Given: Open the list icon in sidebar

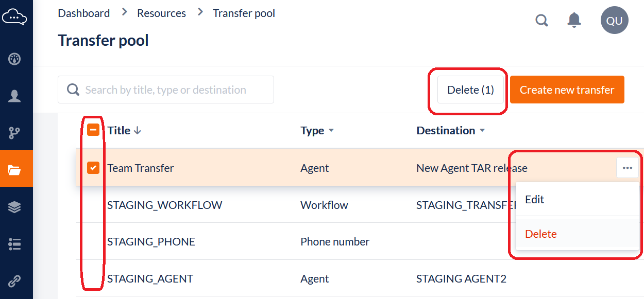Looking at the screenshot, I should 14,244.
